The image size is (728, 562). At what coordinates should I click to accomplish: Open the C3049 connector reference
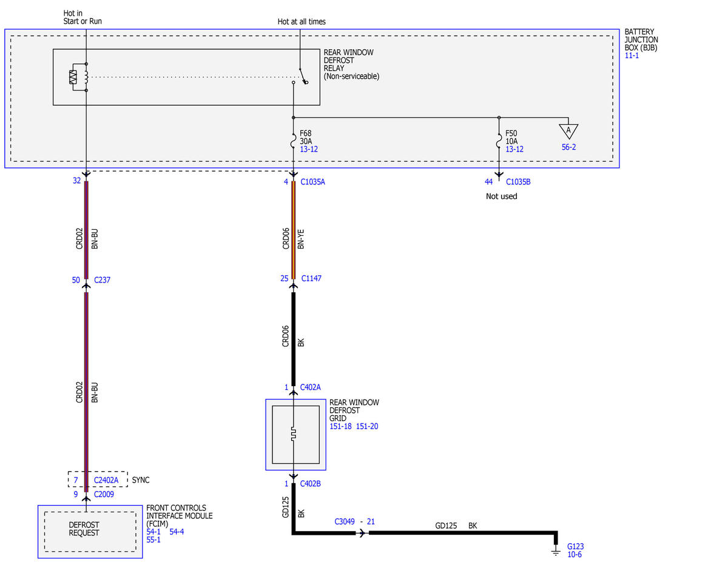(346, 521)
